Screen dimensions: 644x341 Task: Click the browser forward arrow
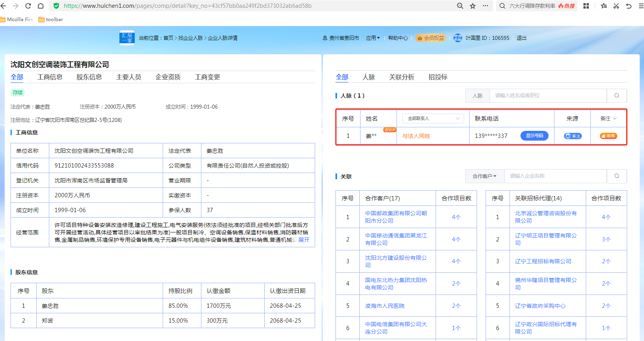click(16, 6)
